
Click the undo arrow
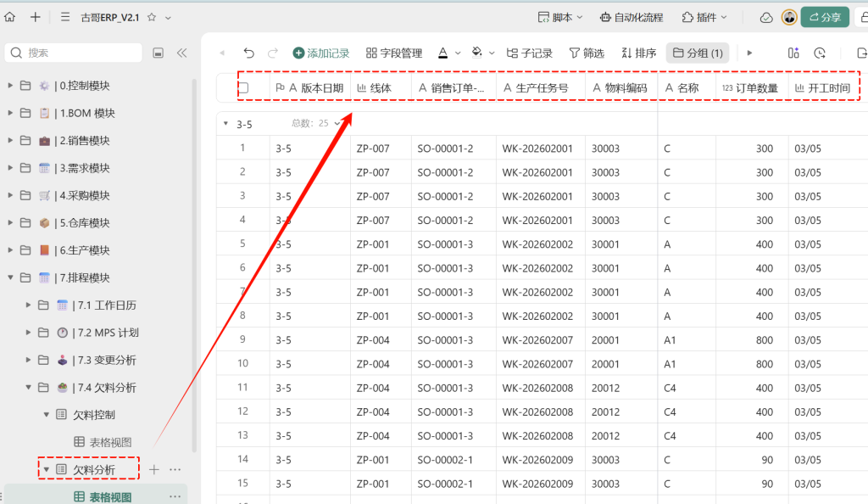coord(248,53)
